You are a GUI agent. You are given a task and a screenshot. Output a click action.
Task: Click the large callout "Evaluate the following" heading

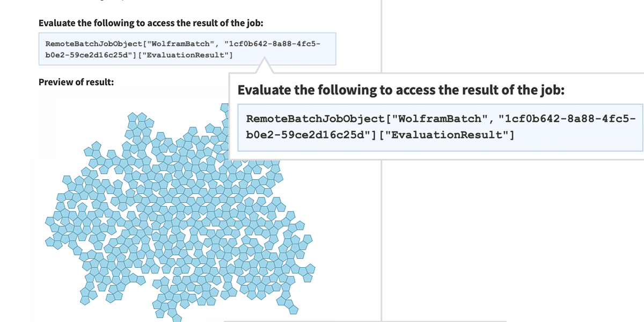400,90
